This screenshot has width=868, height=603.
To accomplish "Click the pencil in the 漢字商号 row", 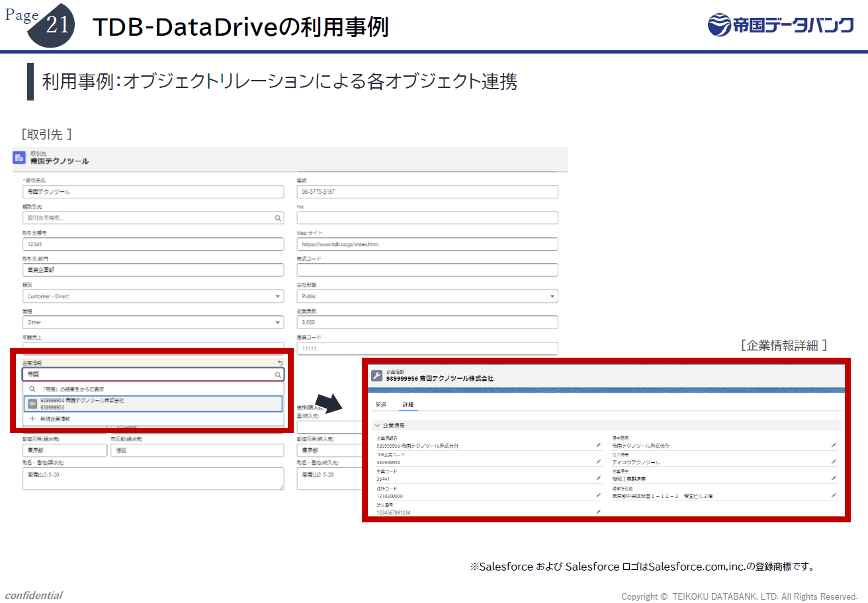I will (x=834, y=445).
